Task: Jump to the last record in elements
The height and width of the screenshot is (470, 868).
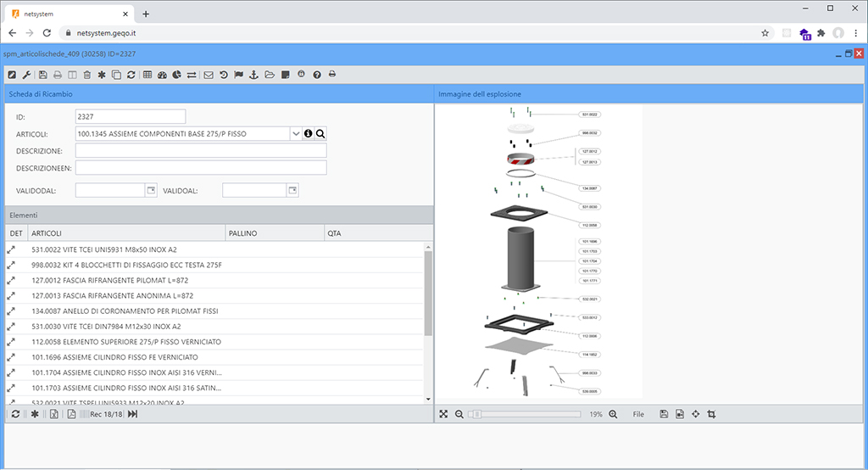Action: 132,414
